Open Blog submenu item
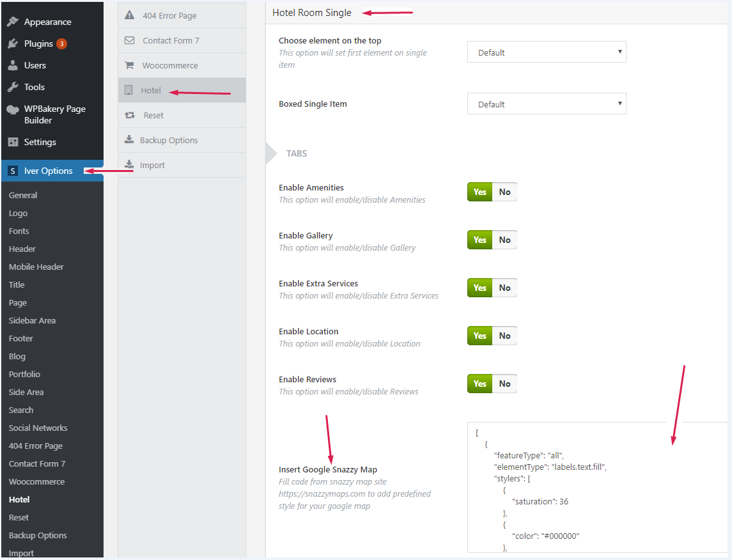Viewport: 732px width, 560px height. (x=17, y=356)
